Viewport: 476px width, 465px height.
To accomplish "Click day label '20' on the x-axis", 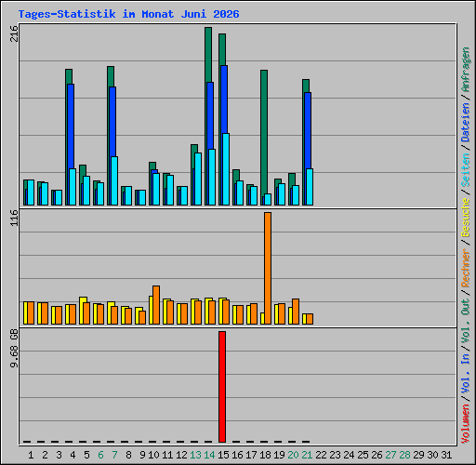I will (293, 455).
